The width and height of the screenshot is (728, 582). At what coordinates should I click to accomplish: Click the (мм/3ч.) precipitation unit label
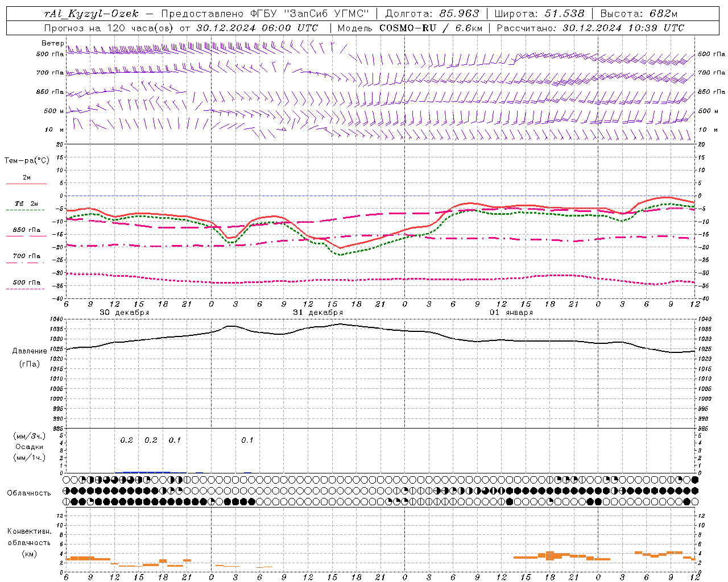[x=30, y=436]
